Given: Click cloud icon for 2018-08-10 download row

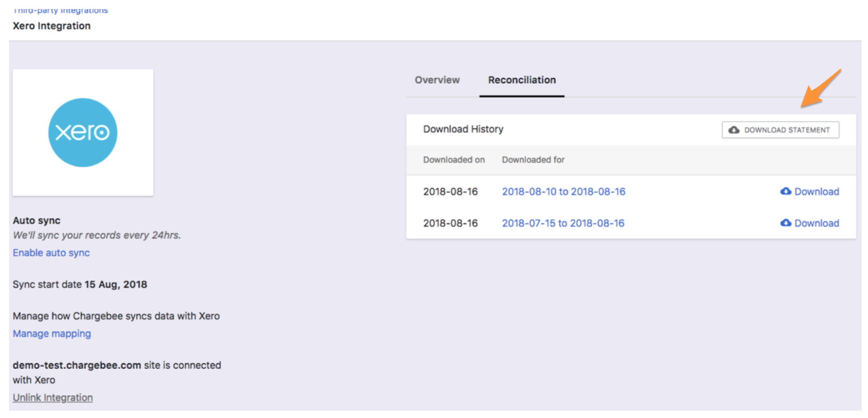Looking at the screenshot, I should 786,192.
